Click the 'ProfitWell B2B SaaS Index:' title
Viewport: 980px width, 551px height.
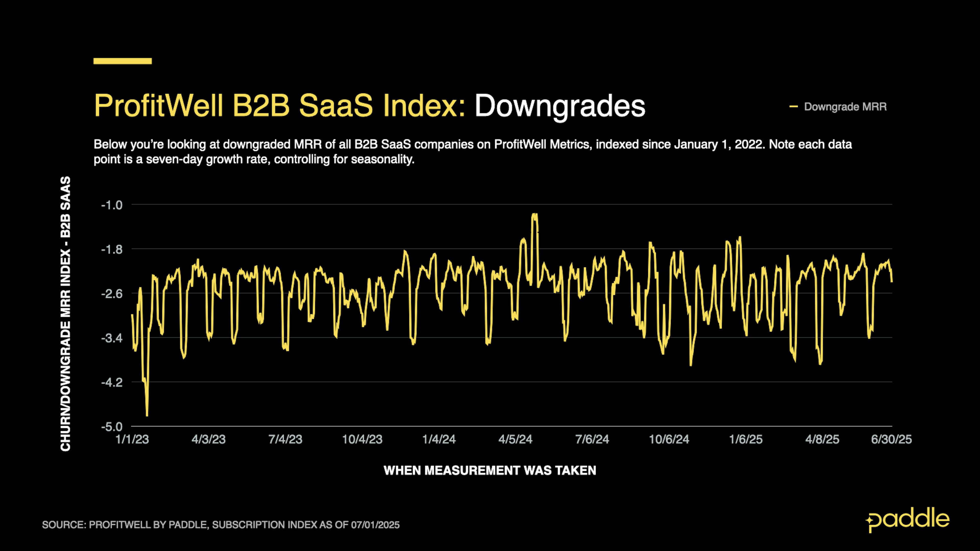tap(280, 105)
